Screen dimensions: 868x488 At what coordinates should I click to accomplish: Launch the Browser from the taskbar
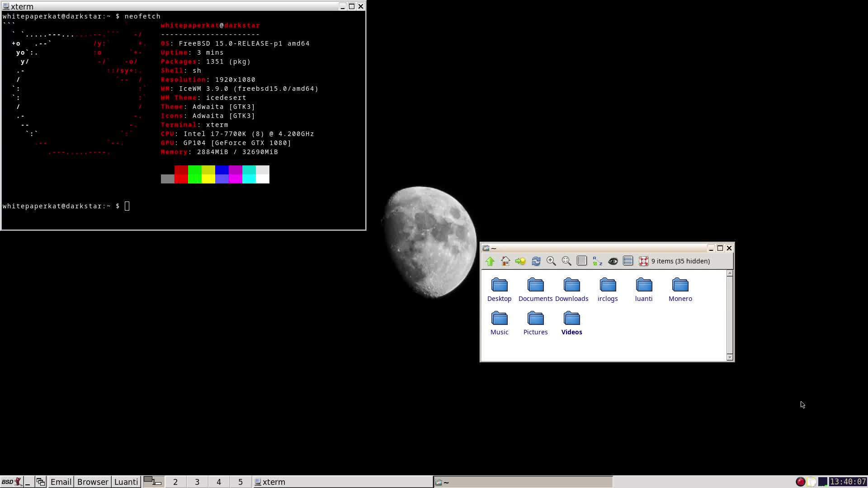(x=92, y=482)
